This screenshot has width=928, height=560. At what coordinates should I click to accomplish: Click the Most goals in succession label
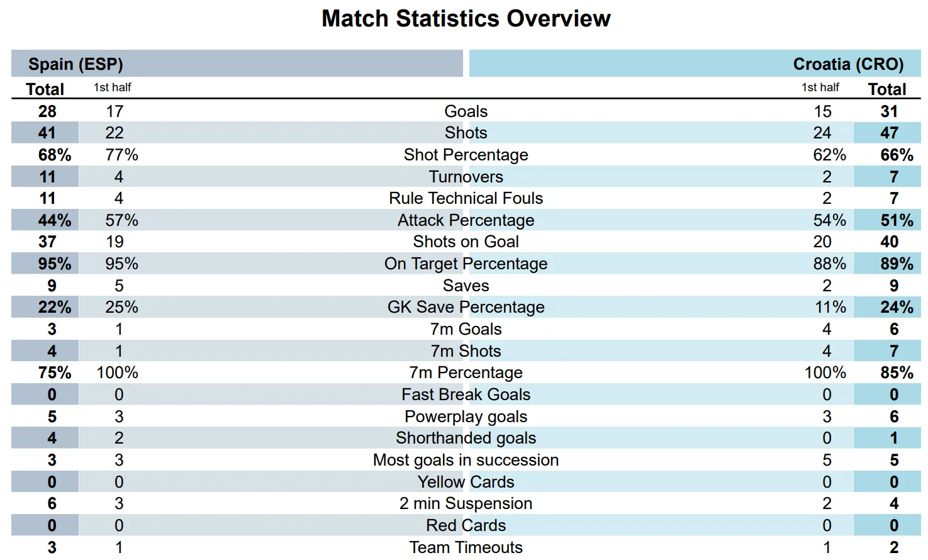pyautogui.click(x=466, y=460)
